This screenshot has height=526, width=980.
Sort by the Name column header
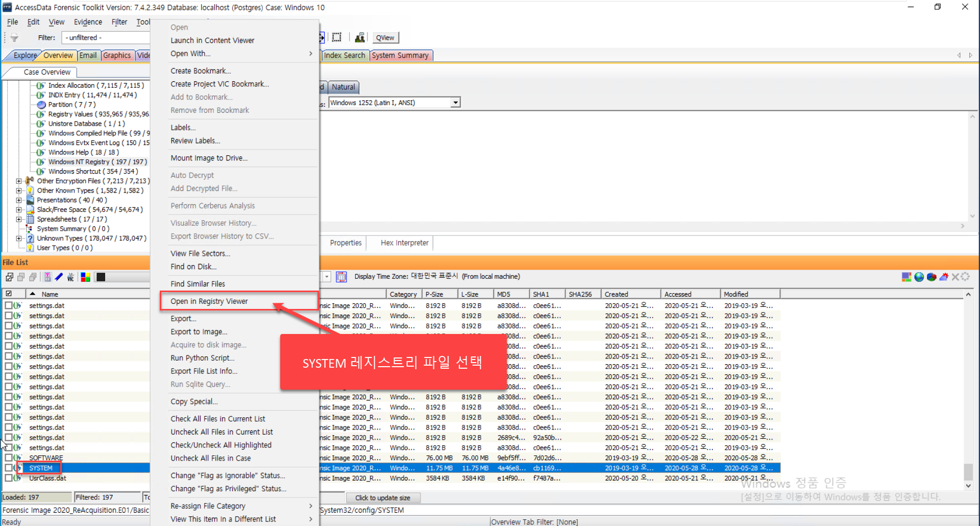[x=88, y=294]
